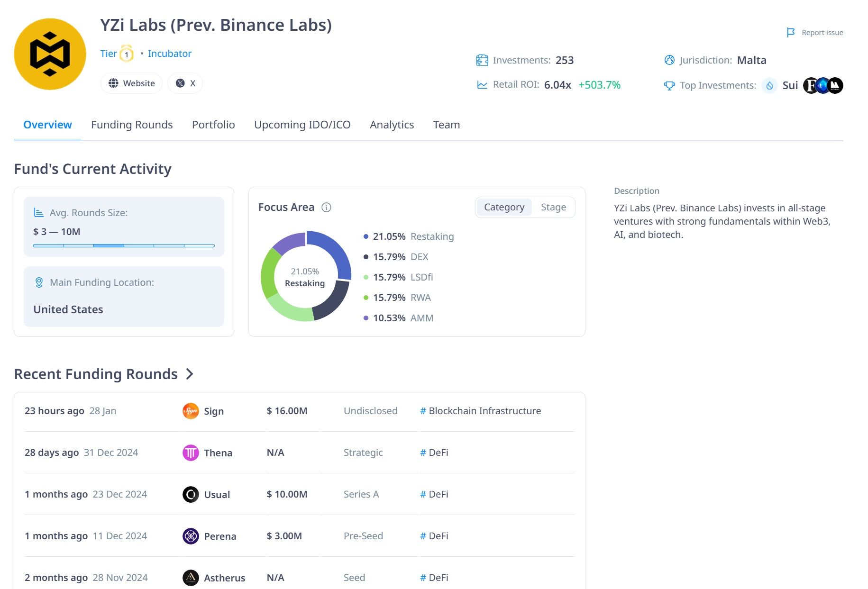
Task: Click the Tier 1 medal badge
Action: [127, 54]
